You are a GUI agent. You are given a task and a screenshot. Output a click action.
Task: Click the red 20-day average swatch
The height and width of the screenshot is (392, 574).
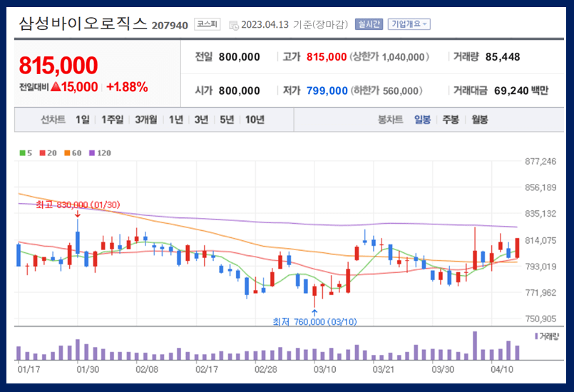[43, 153]
